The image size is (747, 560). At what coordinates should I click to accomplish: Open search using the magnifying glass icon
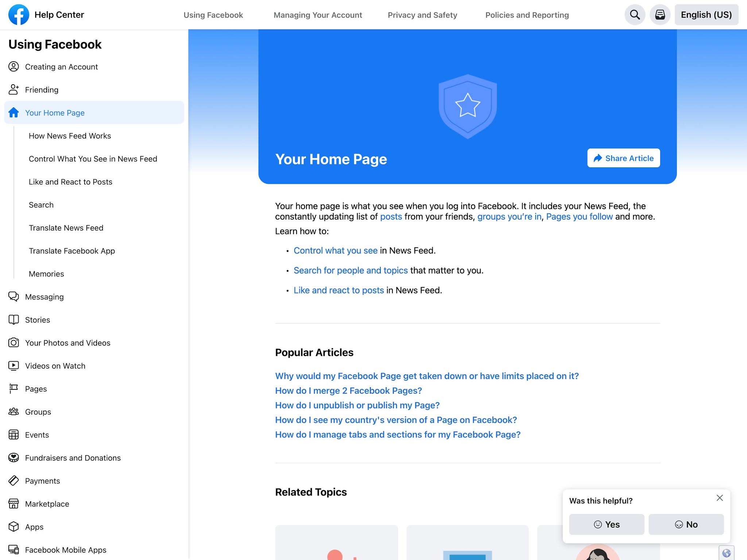point(635,15)
